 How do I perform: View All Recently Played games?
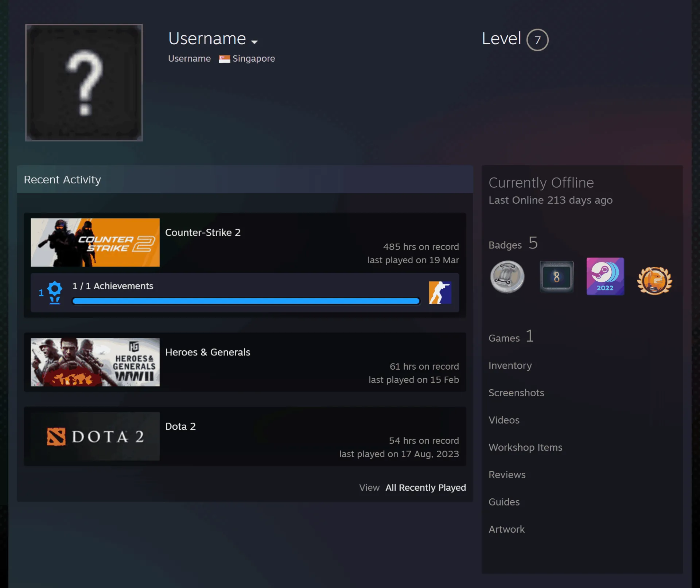pos(425,487)
